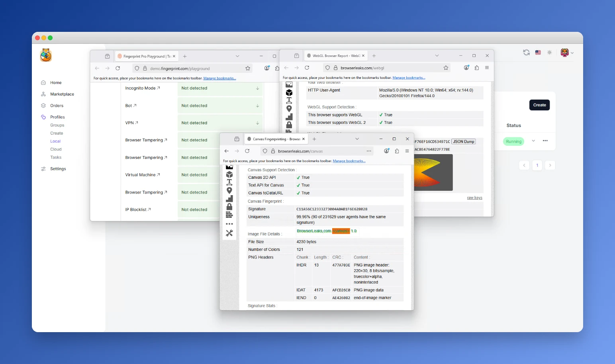Click the Create button
Viewport: 615px width, 364px height.
pos(539,105)
